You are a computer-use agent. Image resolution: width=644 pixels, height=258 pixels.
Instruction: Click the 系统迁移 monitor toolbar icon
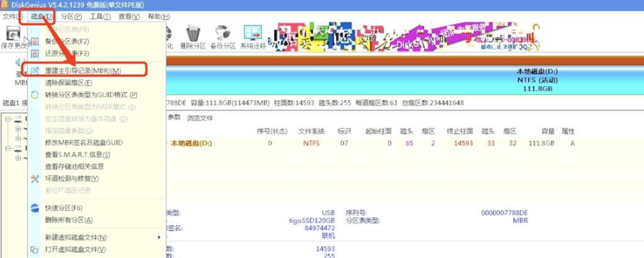253,33
